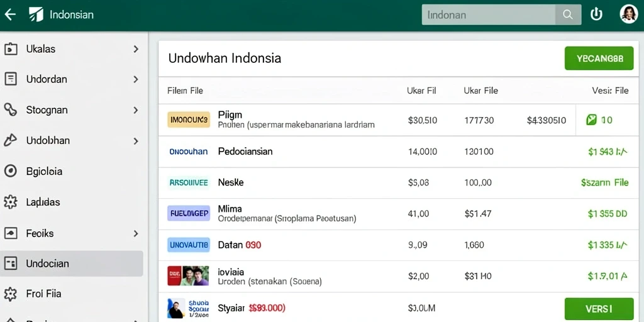Viewport: 644px width, 322px height.
Task: Click the Piigm file name
Action: [x=230, y=114]
